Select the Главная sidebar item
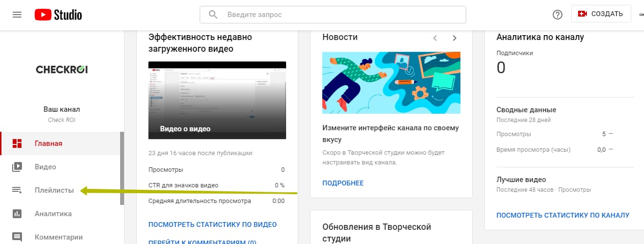The height and width of the screenshot is (244, 644). pos(61,143)
